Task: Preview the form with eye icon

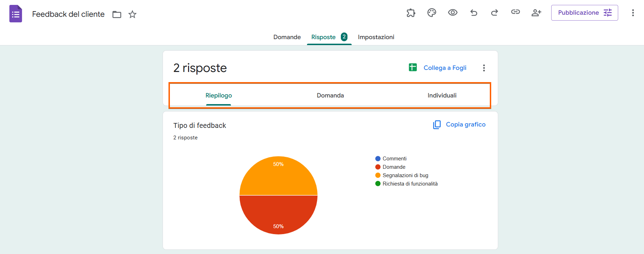Action: (x=453, y=13)
